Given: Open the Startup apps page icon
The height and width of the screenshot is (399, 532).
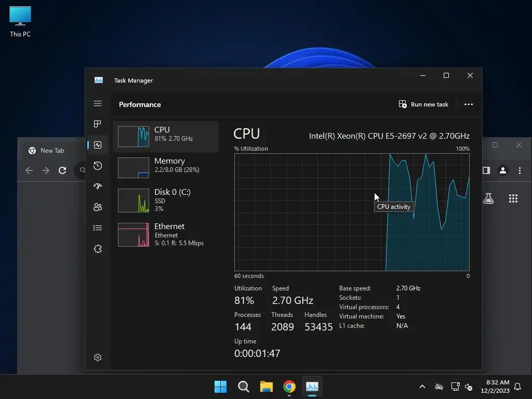Looking at the screenshot, I should [x=98, y=187].
